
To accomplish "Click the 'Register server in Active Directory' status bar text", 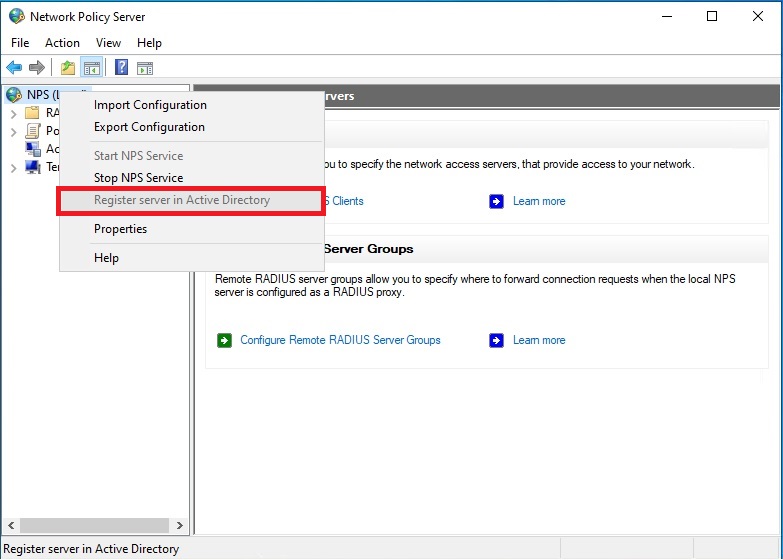I will point(91,549).
